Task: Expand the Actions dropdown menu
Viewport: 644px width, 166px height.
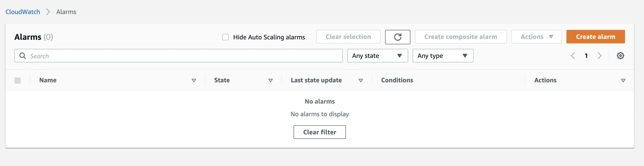Action: click(536, 37)
